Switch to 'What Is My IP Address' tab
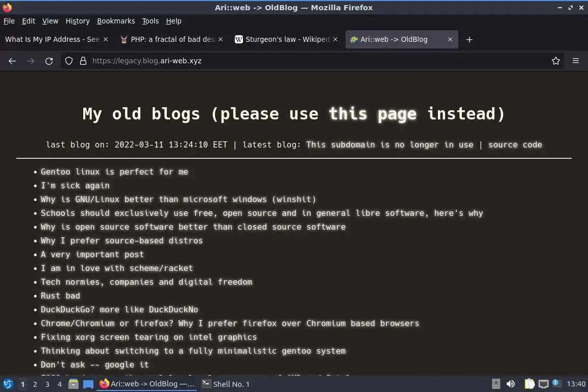This screenshot has height=392, width=588. click(52, 39)
